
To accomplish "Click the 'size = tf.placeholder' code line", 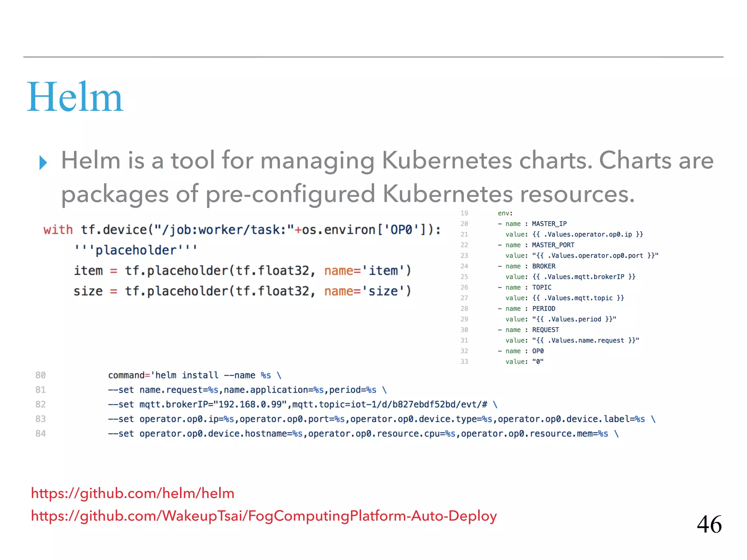I will click(x=243, y=291).
